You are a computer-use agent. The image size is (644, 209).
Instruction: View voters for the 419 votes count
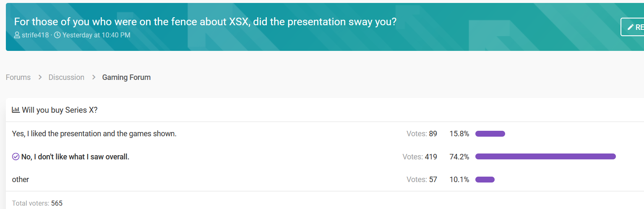420,157
